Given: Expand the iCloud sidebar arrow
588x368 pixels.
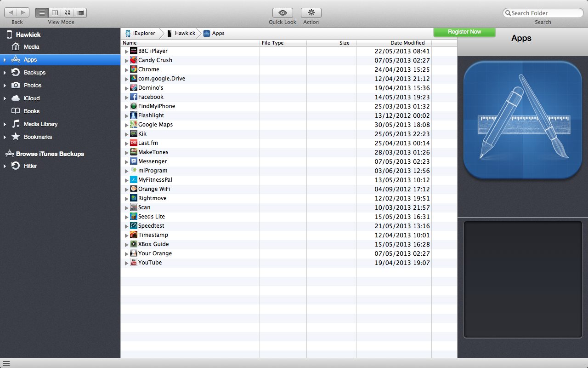Looking at the screenshot, I should tap(5, 98).
